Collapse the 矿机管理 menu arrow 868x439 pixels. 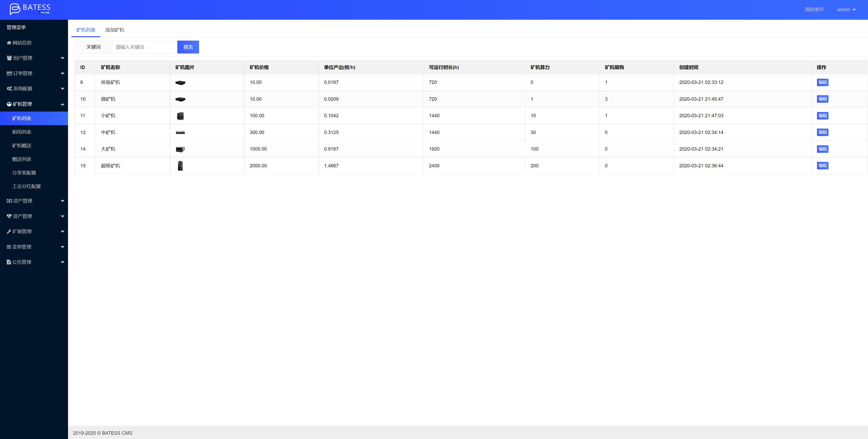tap(62, 104)
